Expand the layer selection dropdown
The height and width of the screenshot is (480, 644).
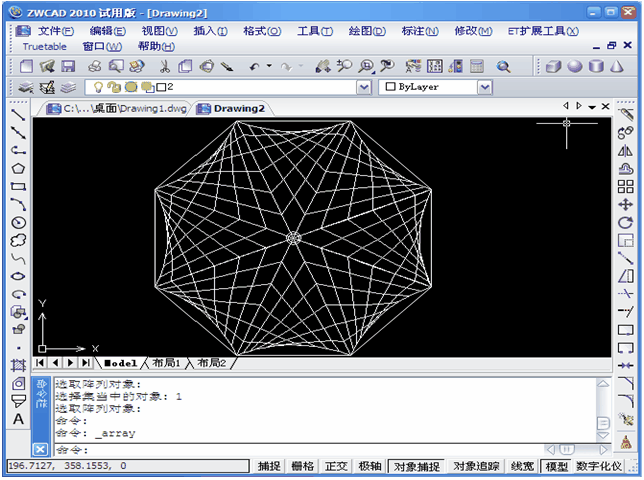click(x=364, y=88)
